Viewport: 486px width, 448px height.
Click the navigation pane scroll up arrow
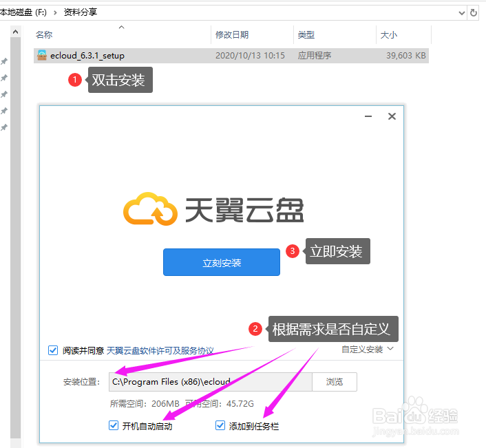(16, 32)
